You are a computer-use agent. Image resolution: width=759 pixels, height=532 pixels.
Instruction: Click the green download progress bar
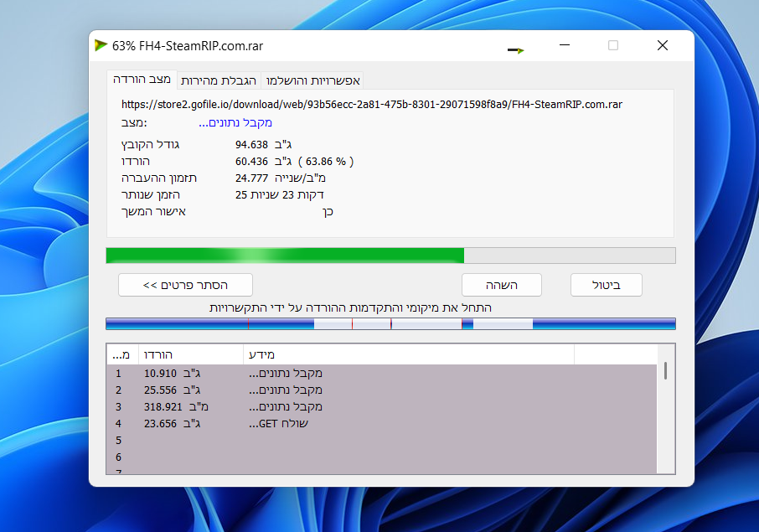click(x=390, y=256)
